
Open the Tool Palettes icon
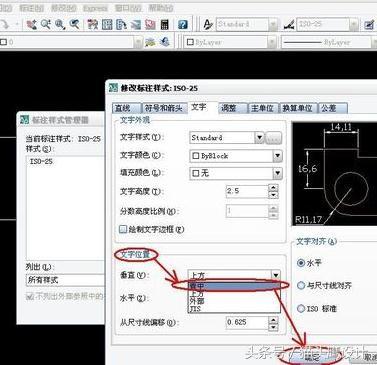pos(121,24)
